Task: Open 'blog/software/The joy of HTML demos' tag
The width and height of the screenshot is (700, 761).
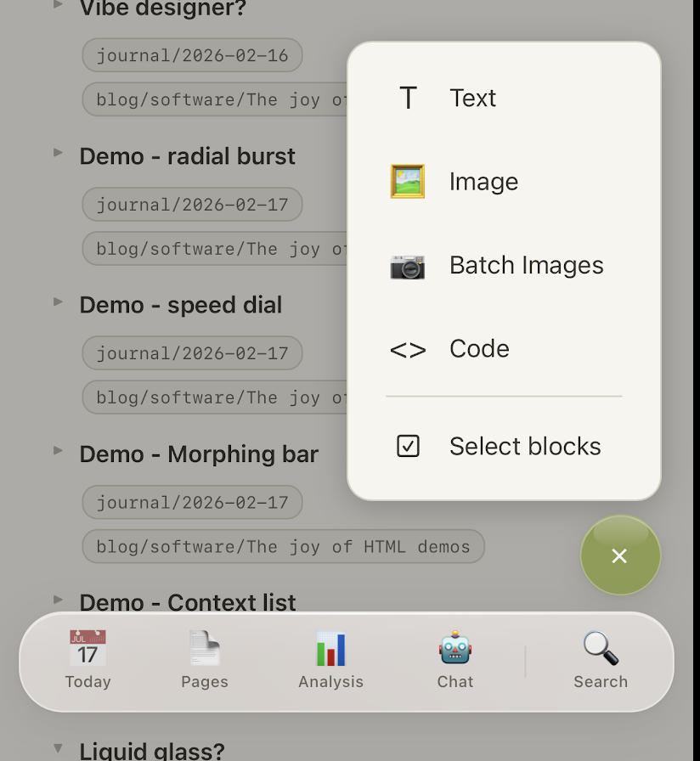Action: (x=283, y=547)
